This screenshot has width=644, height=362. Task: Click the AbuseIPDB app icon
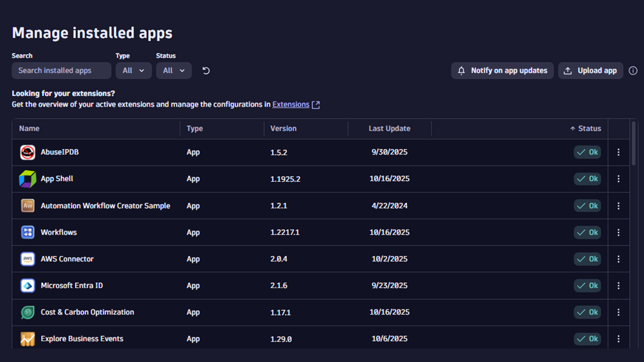(x=28, y=152)
